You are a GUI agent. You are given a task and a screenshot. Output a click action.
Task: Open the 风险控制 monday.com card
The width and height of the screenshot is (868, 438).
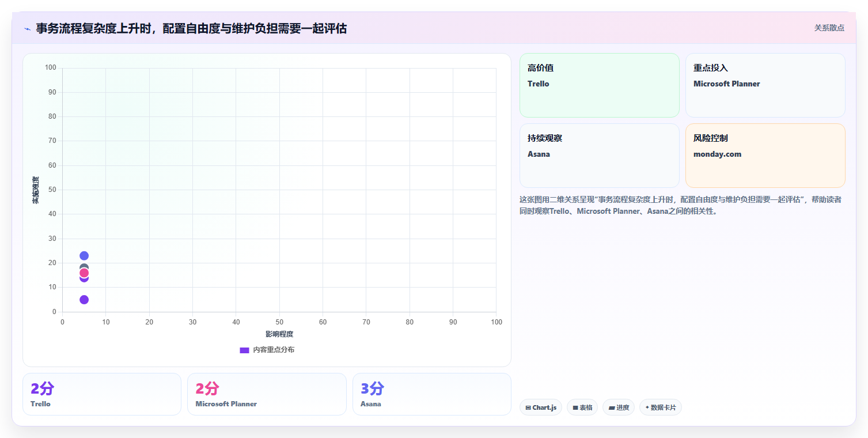(765, 156)
